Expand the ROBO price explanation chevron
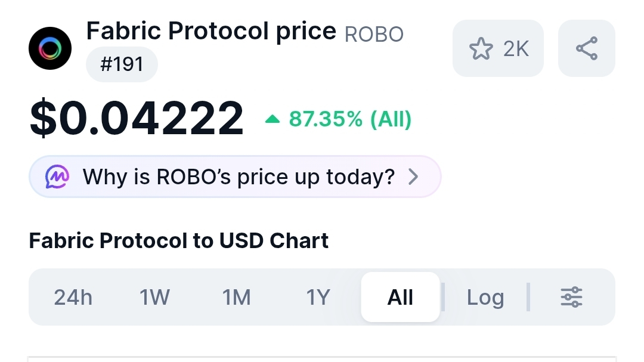The height and width of the screenshot is (362, 644). (413, 177)
